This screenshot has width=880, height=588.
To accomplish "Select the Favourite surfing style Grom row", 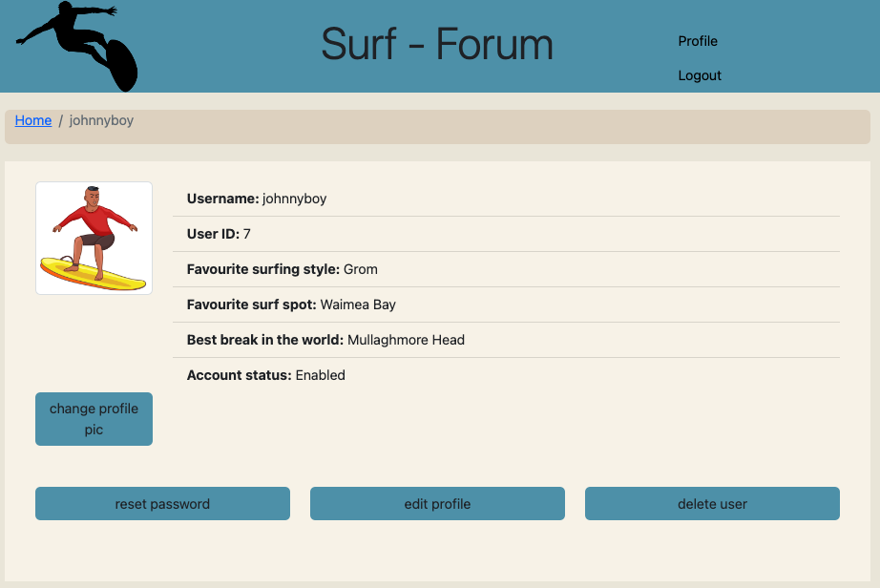I will (513, 269).
